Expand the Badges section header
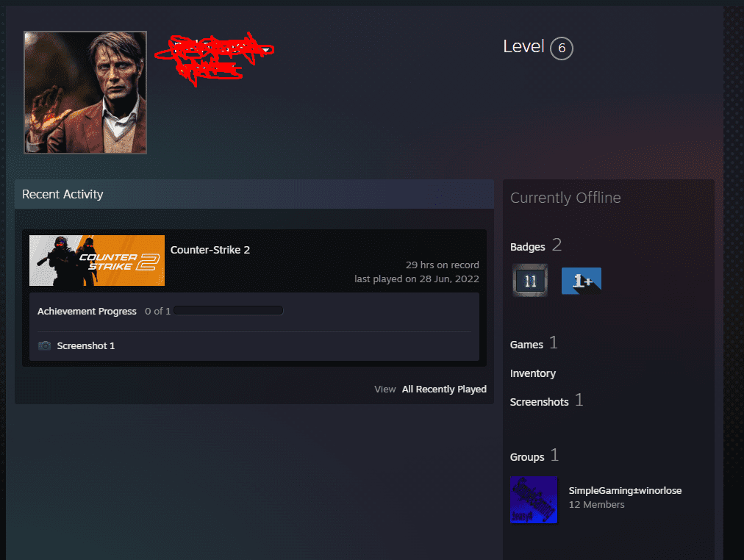Screen dimensions: 744x560 coord(527,246)
